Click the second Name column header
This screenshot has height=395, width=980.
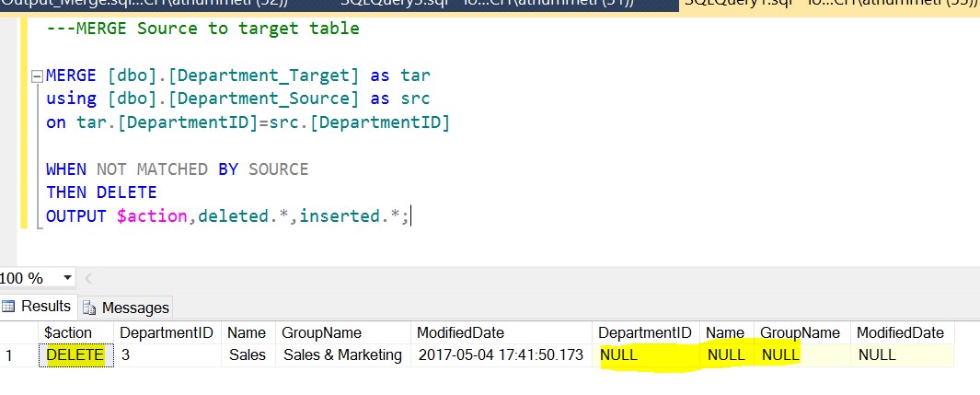(x=727, y=332)
